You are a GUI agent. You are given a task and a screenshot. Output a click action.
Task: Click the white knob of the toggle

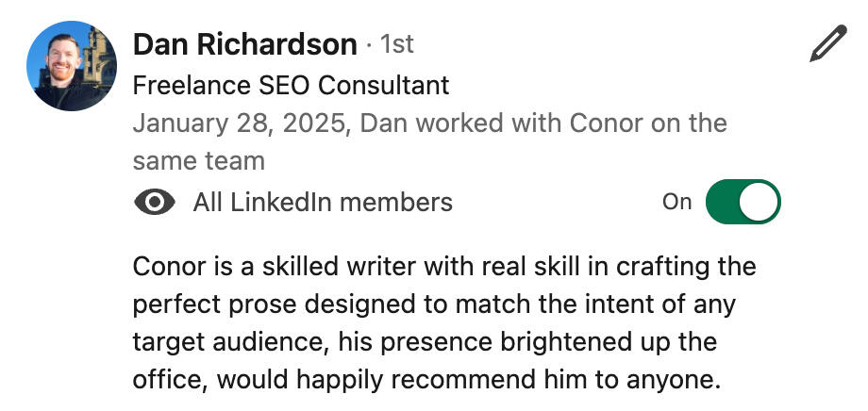coord(759,202)
